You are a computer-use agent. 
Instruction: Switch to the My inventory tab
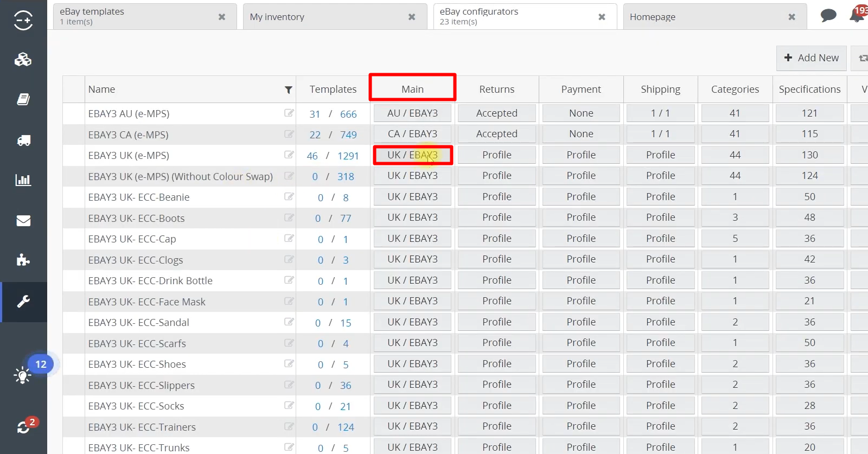click(x=335, y=16)
